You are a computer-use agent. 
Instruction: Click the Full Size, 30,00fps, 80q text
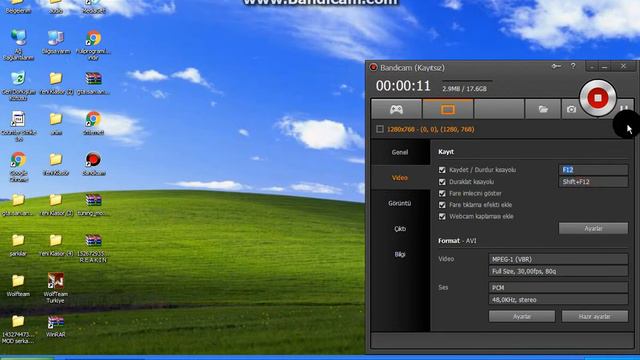524,271
